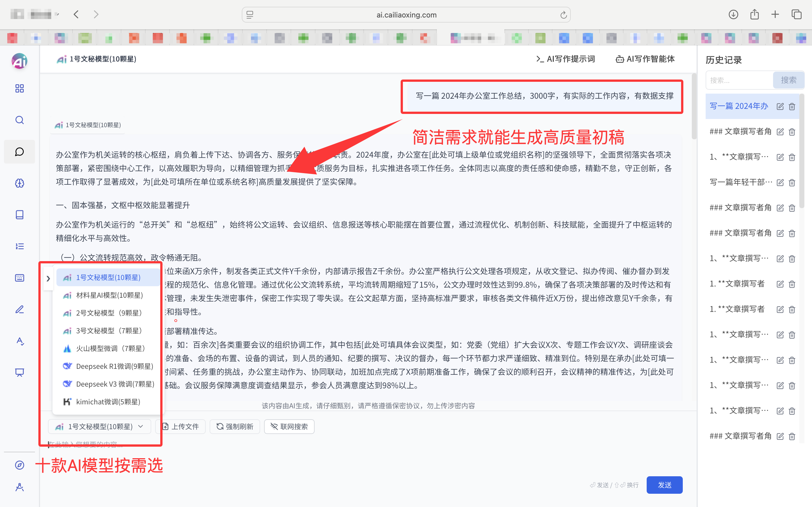Open a new Safari tab with plus
The image size is (812, 507).
click(x=775, y=14)
